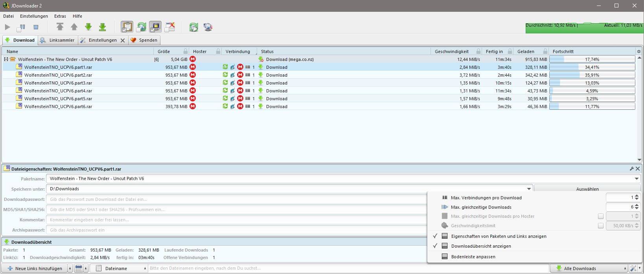Sort by the Fortschritt column header
Screen dimensions: 644x274
click(x=592, y=51)
